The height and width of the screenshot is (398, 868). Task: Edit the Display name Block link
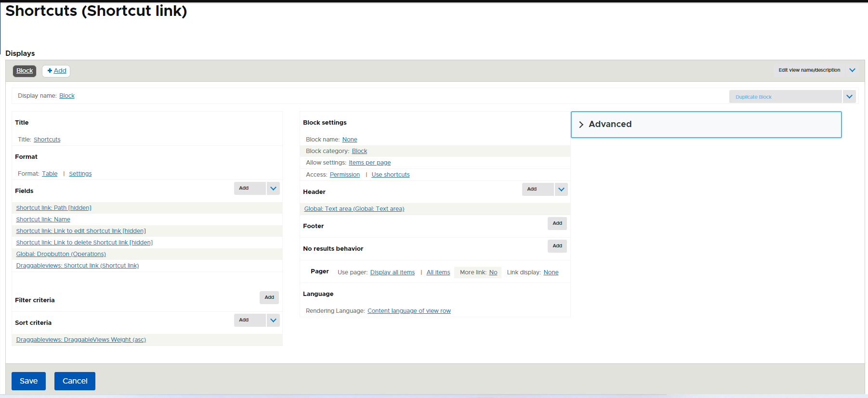(x=67, y=96)
